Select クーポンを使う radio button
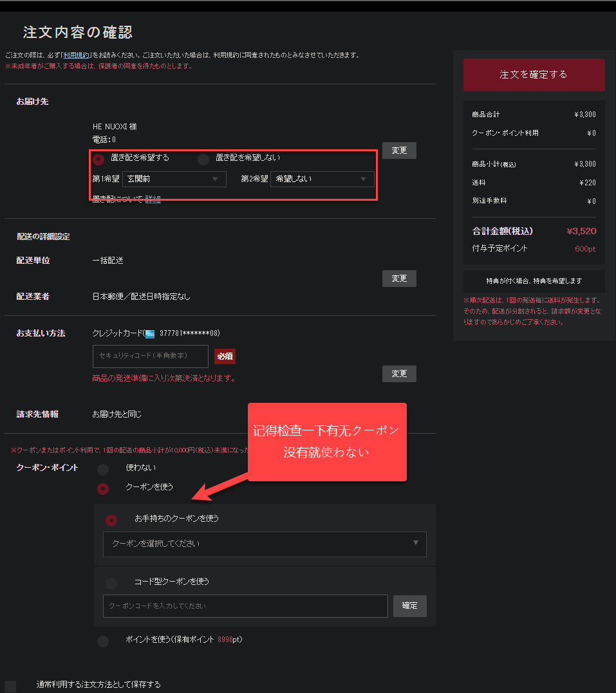Screen dimensions: 616x693 click(x=103, y=488)
